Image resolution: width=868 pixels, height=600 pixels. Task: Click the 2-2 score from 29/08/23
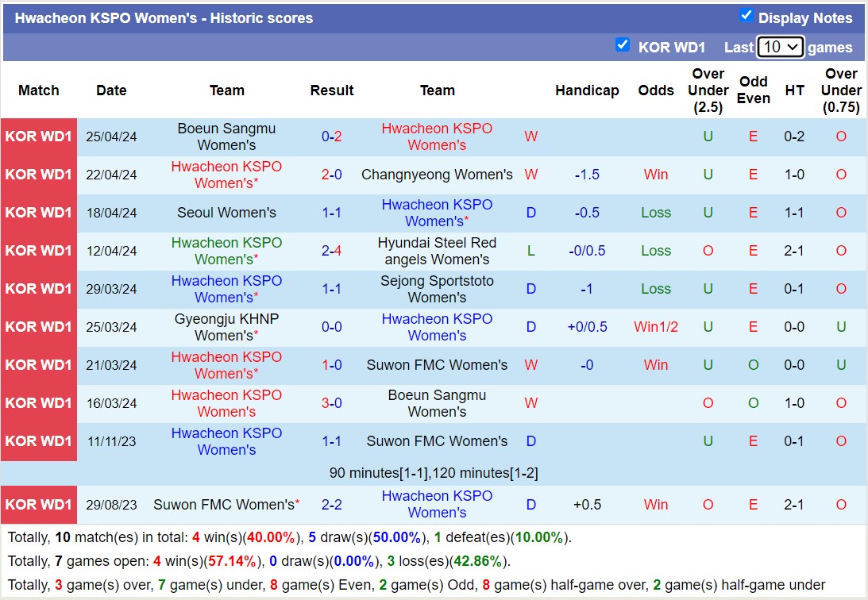(x=331, y=505)
